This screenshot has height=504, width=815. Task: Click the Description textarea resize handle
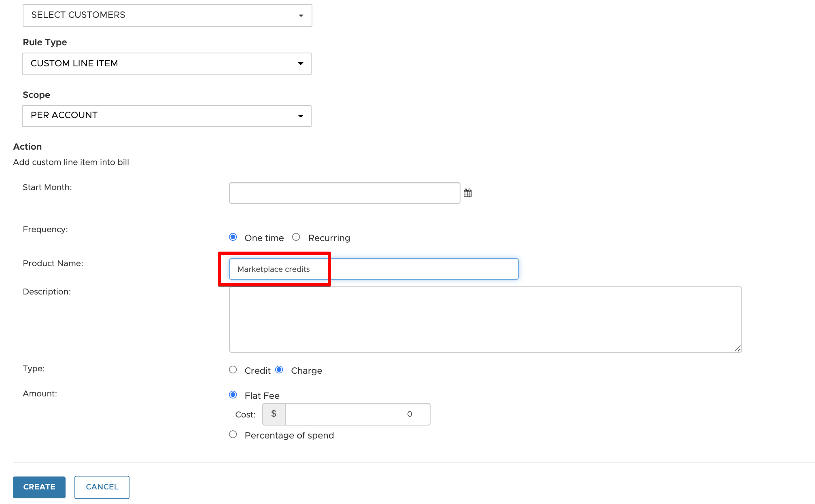737,348
